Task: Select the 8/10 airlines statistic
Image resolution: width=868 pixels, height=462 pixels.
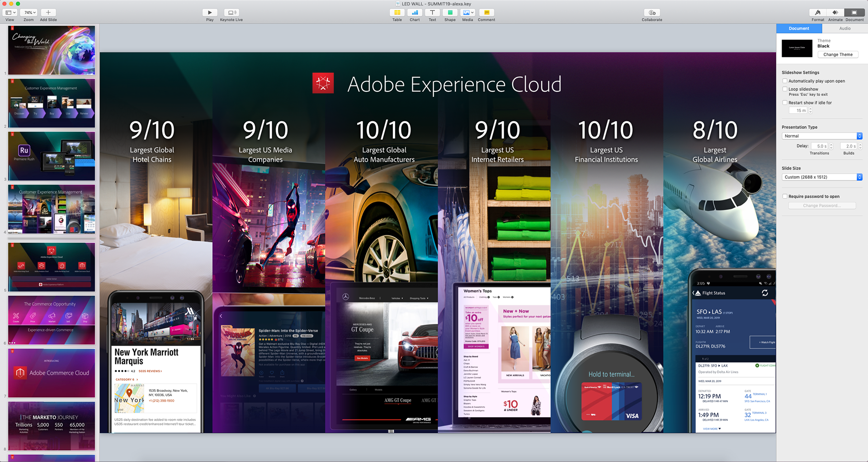Action: pyautogui.click(x=715, y=130)
